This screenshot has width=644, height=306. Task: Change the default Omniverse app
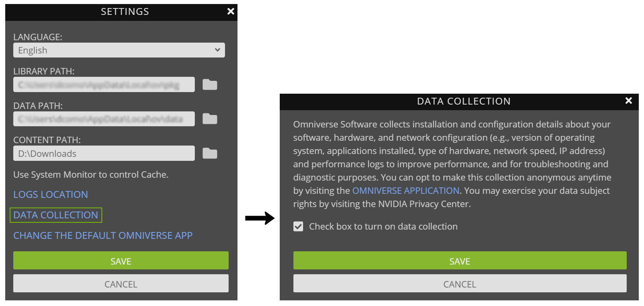pyautogui.click(x=103, y=235)
